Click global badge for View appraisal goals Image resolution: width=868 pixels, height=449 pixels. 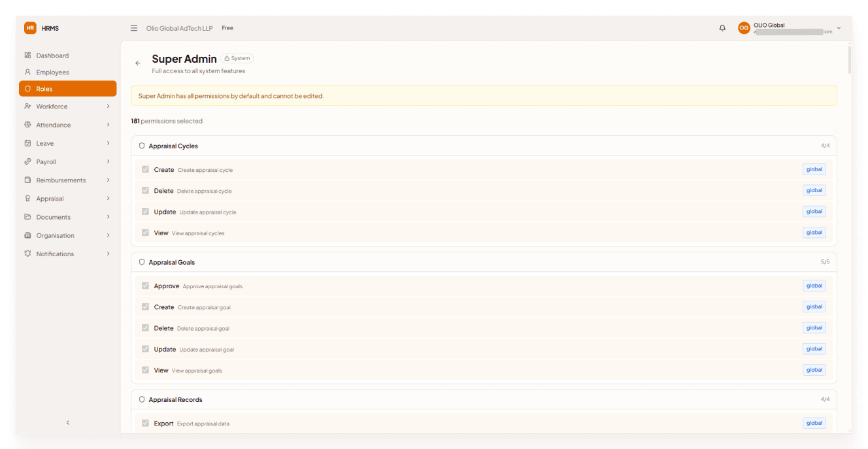[814, 370]
